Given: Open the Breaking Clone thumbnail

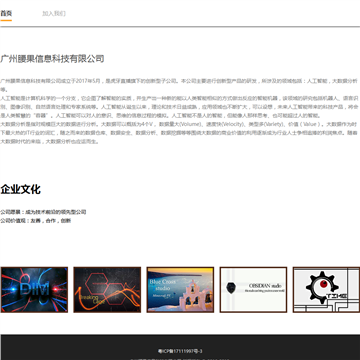Looking at the screenshot, I should pyautogui.click(x=107, y=290).
